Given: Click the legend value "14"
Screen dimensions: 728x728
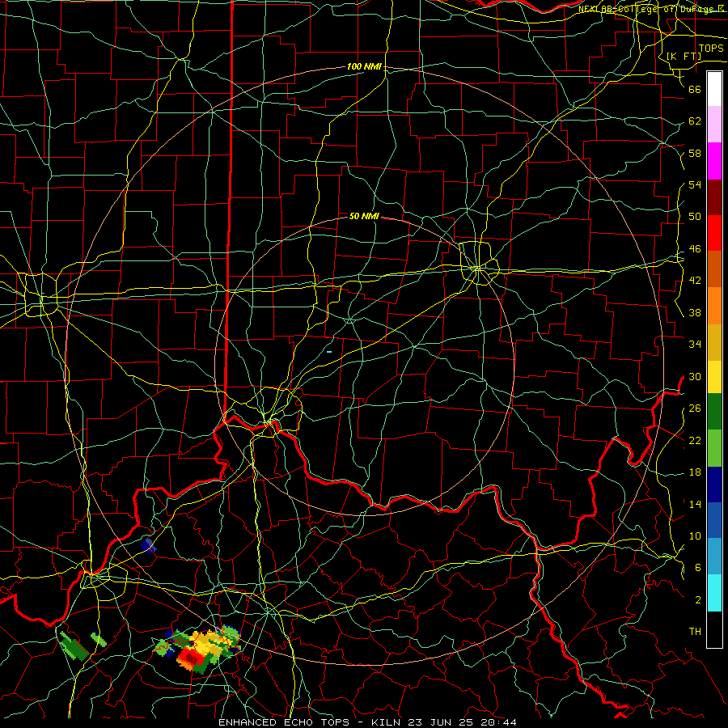Looking at the screenshot, I should (695, 504).
